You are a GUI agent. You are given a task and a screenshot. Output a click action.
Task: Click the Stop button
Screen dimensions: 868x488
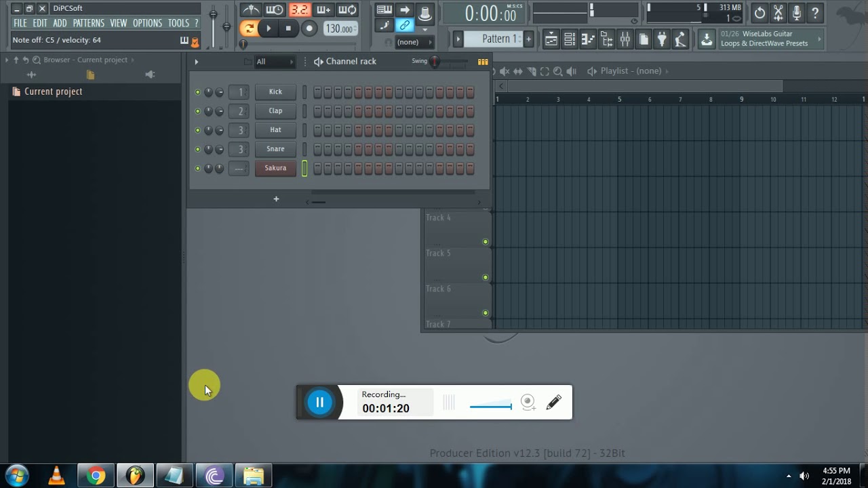click(288, 28)
